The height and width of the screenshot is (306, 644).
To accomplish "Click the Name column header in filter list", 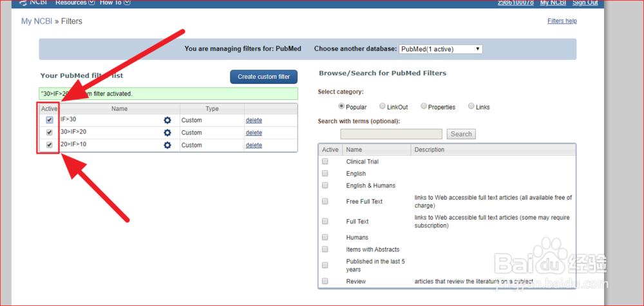I will (120, 109).
